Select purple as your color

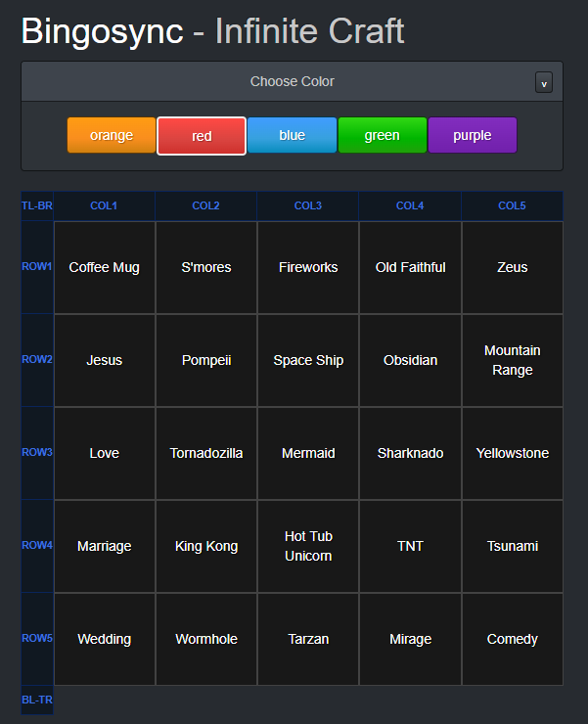coord(472,135)
